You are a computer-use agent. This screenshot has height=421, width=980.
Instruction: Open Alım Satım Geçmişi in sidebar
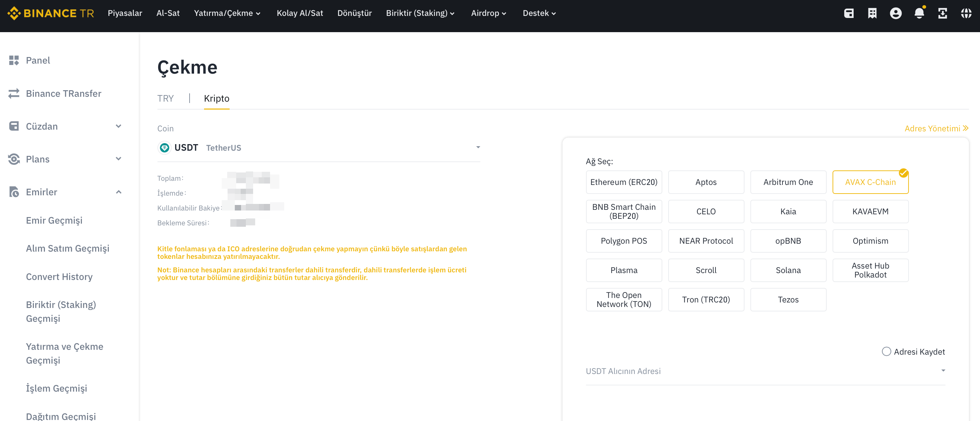click(x=67, y=248)
